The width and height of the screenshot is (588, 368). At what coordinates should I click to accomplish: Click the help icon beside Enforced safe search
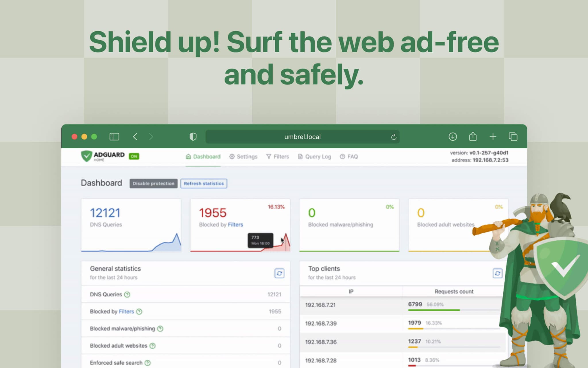[x=147, y=363]
